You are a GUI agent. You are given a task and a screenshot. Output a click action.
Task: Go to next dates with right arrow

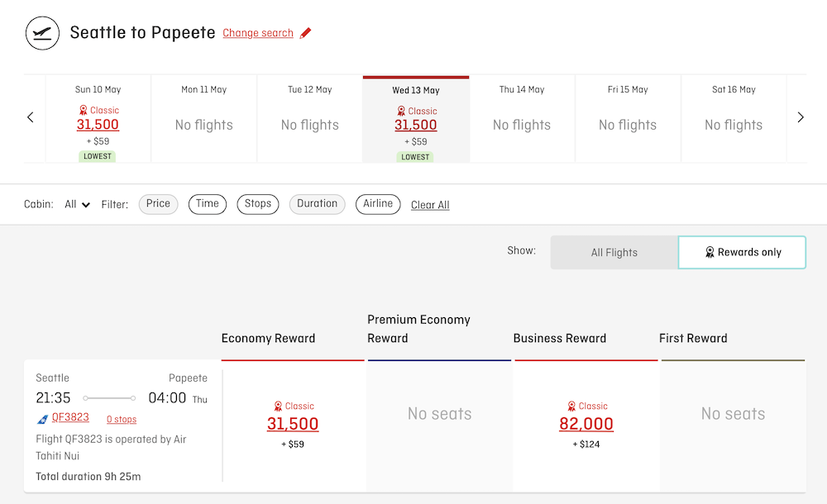[800, 117]
